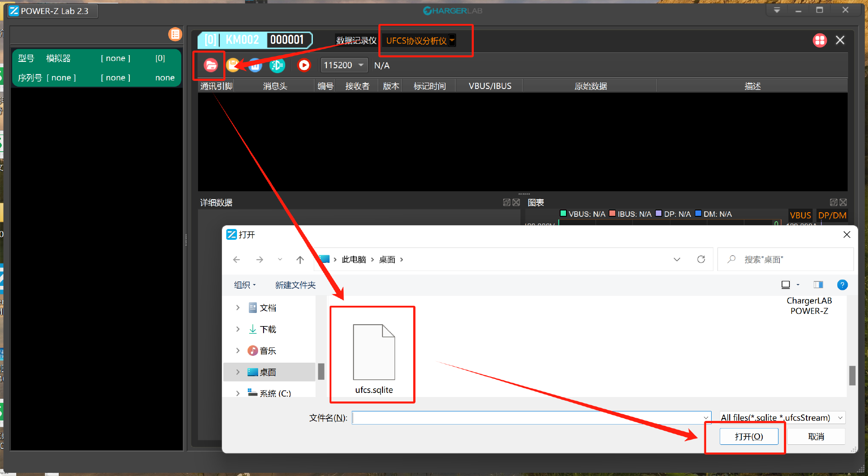Open the 115200 baud rate dropdown
The image size is (868, 476).
pyautogui.click(x=344, y=65)
